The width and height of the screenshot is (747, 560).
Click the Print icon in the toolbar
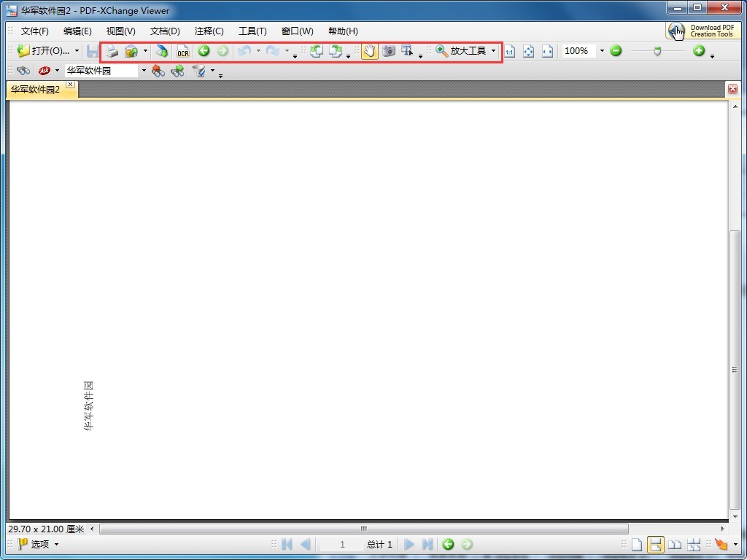point(111,51)
